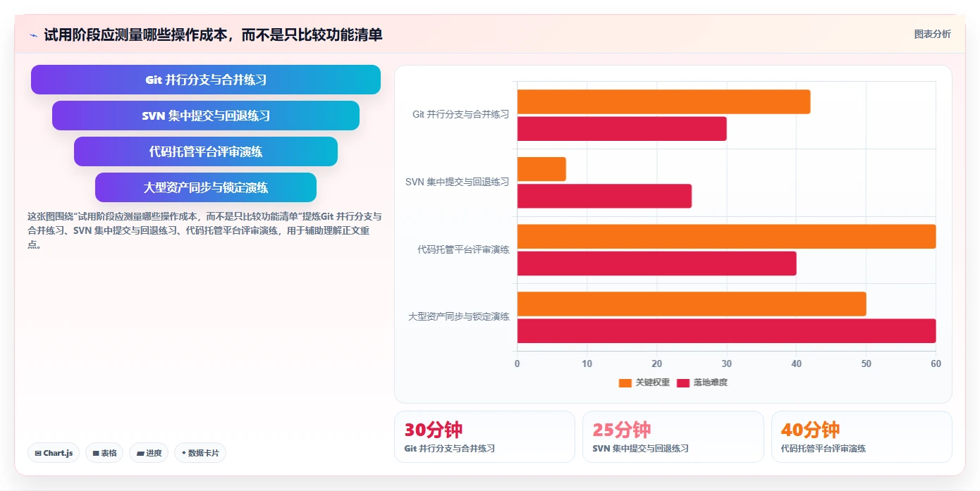This screenshot has height=491, width=980.
Task: Select the Git 并行分支与合并练习 funnel bar
Action: coord(206,80)
